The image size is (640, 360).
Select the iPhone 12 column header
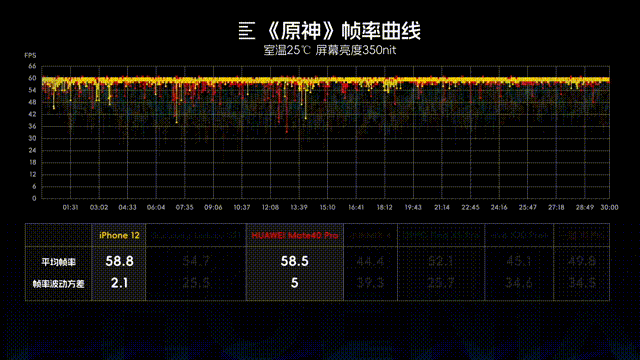click(x=119, y=236)
